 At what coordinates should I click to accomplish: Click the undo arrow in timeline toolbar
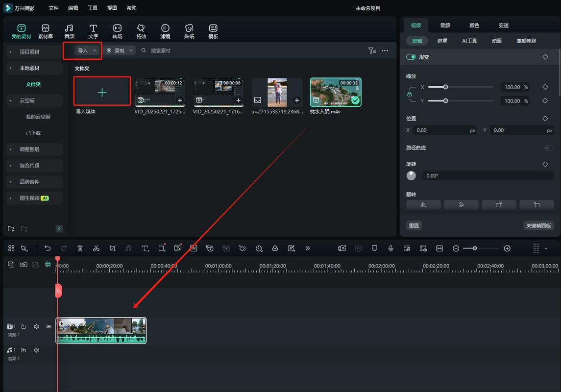(48, 248)
